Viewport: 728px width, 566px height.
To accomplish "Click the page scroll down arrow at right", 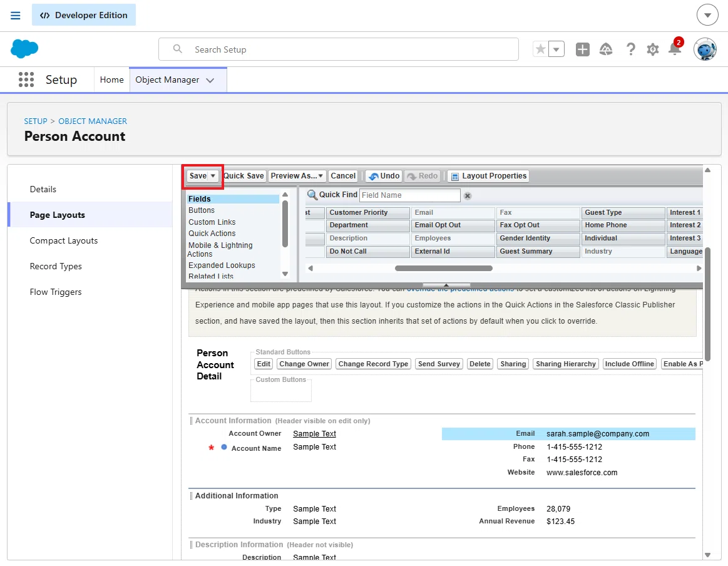I will tap(707, 555).
